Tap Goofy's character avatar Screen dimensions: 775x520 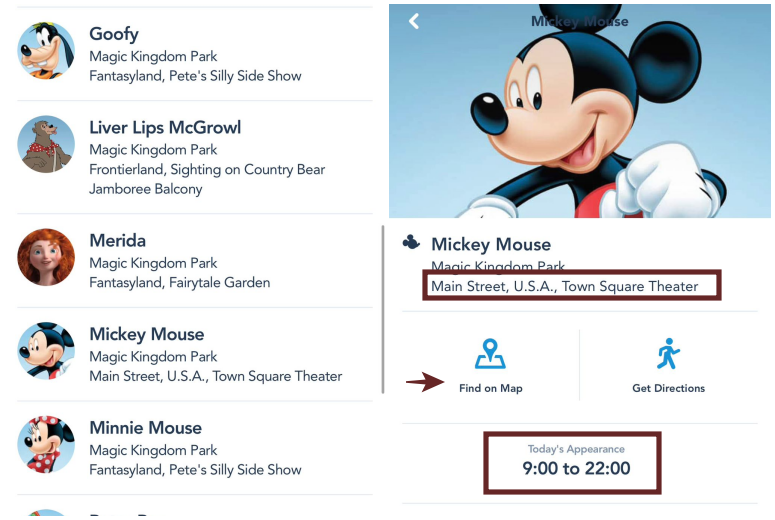(x=46, y=51)
